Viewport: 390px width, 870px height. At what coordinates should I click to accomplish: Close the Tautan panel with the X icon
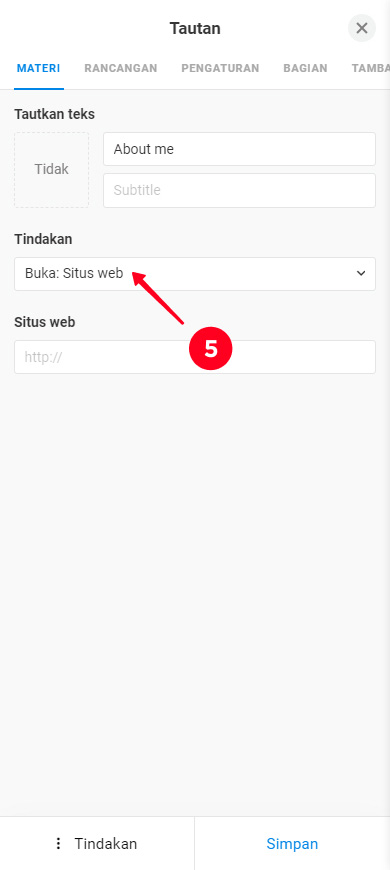click(362, 28)
